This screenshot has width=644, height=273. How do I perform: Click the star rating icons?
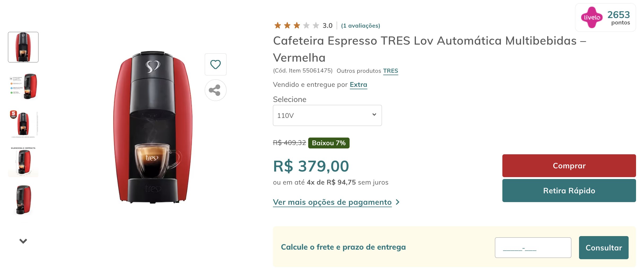click(297, 25)
